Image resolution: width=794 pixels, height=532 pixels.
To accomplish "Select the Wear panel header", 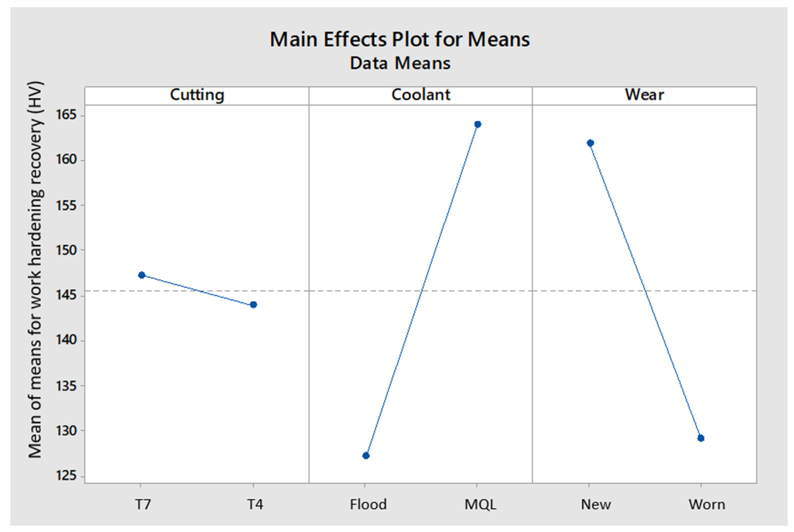I will point(644,95).
